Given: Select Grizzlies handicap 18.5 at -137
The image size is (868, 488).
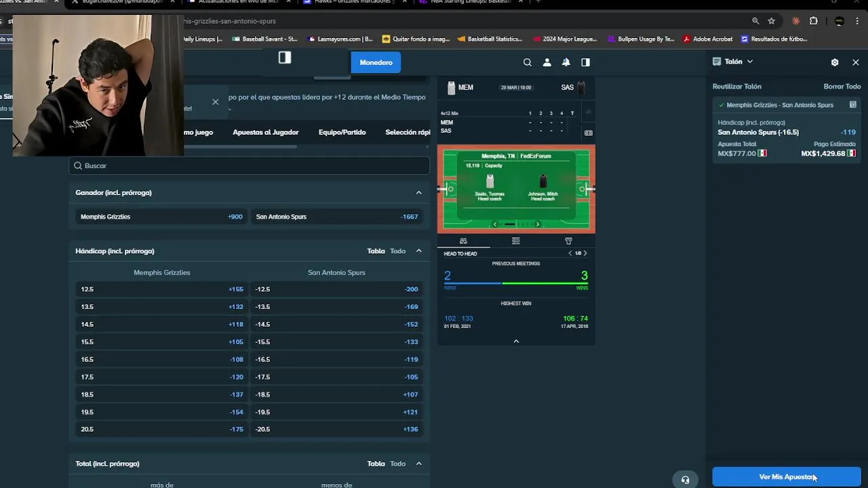Looking at the screenshot, I should (x=161, y=394).
